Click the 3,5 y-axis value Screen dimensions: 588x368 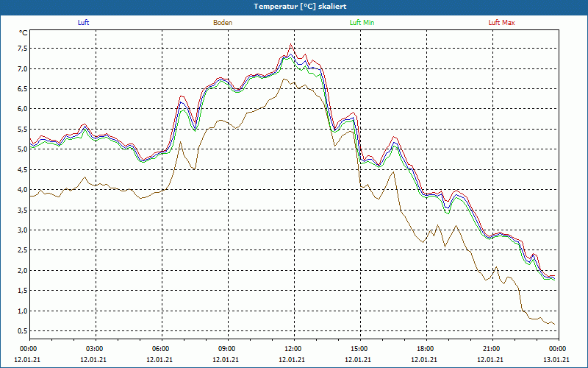tap(23, 210)
